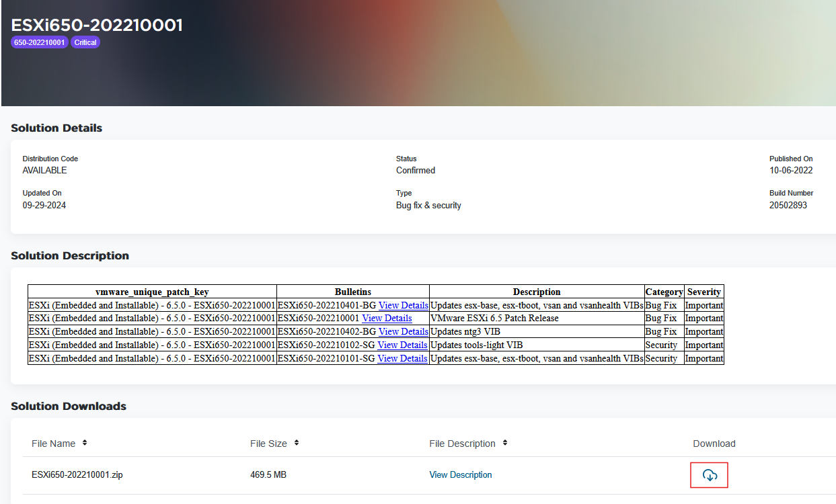
Task: Click the File Name column header label
Action: click(x=54, y=444)
